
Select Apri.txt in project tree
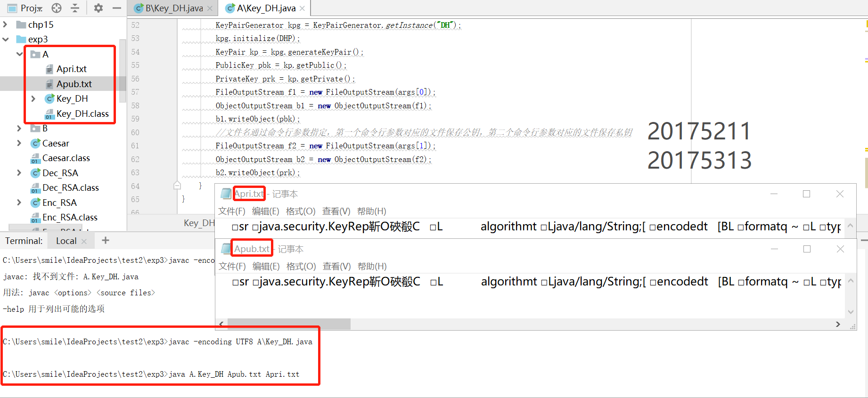tap(72, 69)
